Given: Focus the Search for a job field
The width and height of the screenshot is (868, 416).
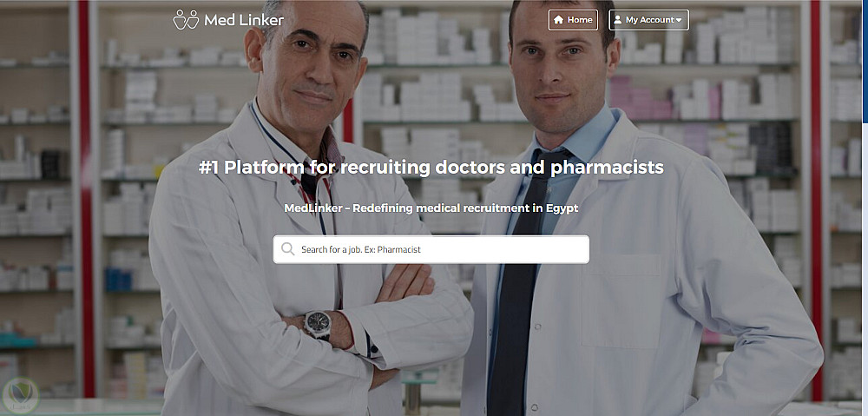Looking at the screenshot, I should (x=431, y=249).
